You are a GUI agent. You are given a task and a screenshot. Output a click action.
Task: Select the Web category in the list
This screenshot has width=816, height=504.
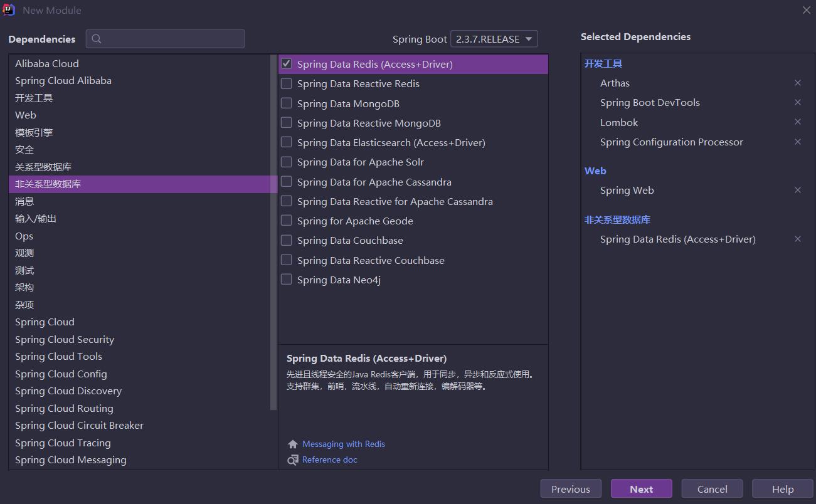tap(139, 115)
